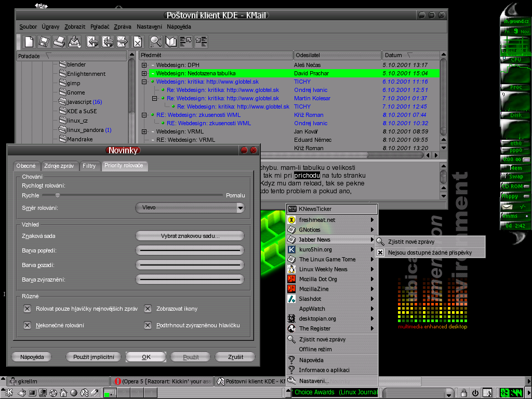Image resolution: width=532 pixels, height=399 pixels.
Task: Expand the Webdesign: DPH thread
Action: click(144, 65)
